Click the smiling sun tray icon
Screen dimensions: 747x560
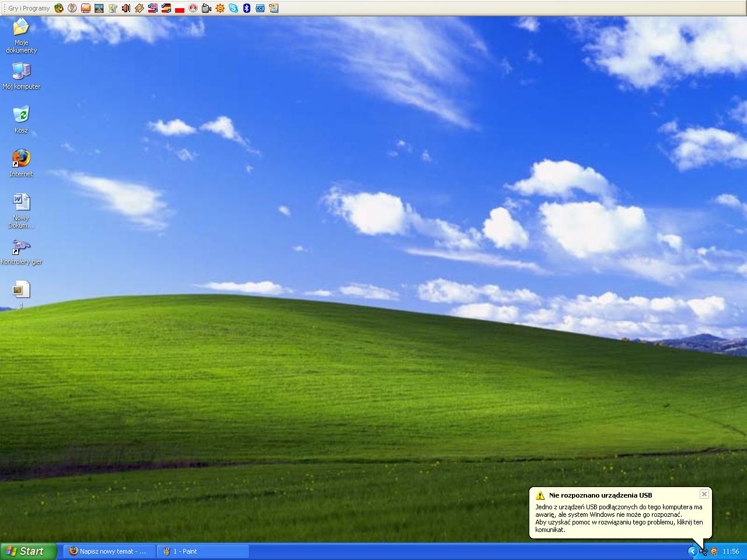(x=714, y=551)
